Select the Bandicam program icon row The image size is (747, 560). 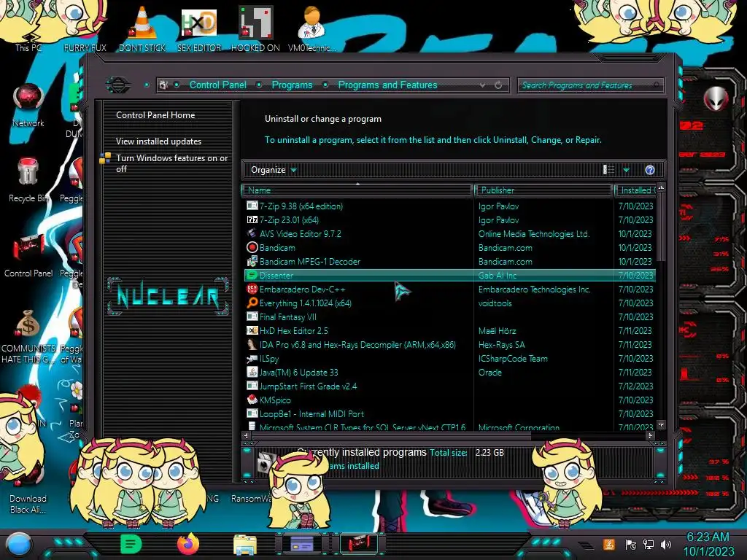[449, 248]
